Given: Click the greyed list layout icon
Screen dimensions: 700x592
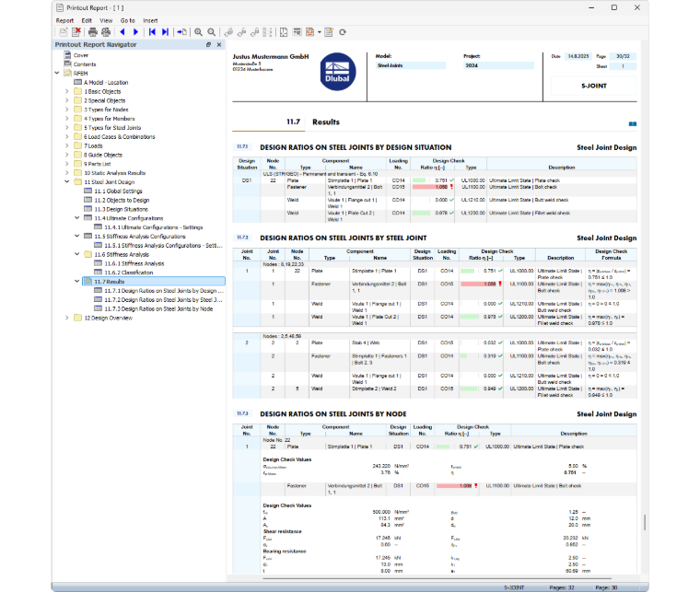Looking at the screenshot, I should tap(267, 32).
